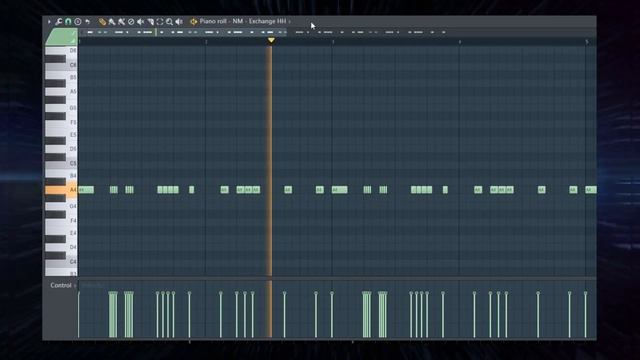640x360 pixels.
Task: Click the F5 piano key
Action: pos(61,122)
